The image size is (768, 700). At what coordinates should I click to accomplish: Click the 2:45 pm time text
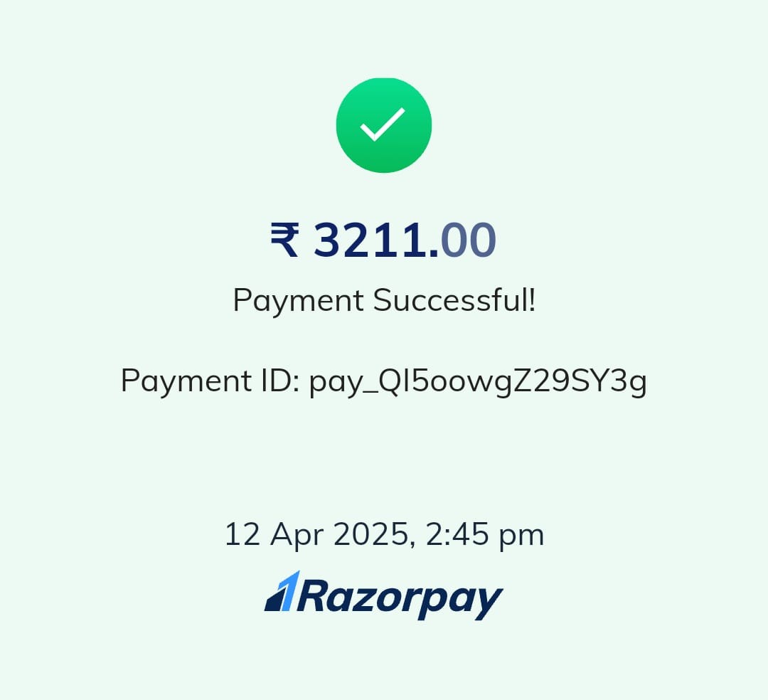coord(485,534)
